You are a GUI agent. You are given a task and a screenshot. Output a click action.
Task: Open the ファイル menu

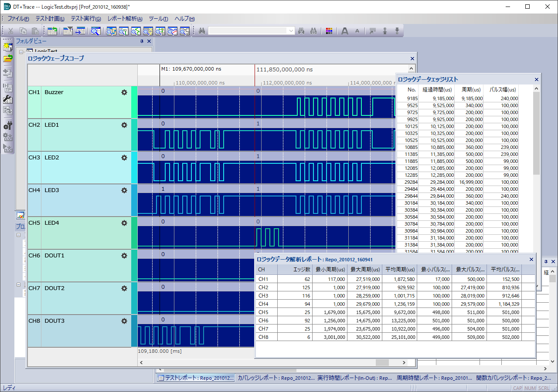point(18,19)
